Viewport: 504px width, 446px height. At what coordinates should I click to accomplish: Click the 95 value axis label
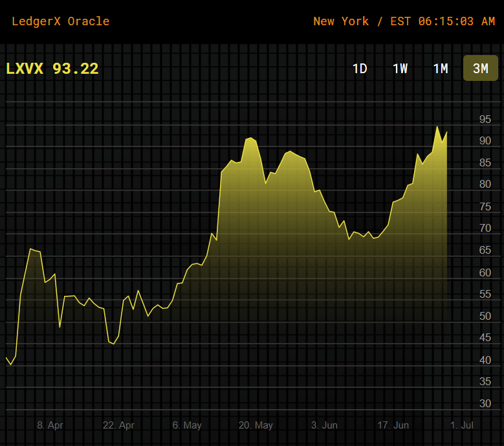pos(485,120)
